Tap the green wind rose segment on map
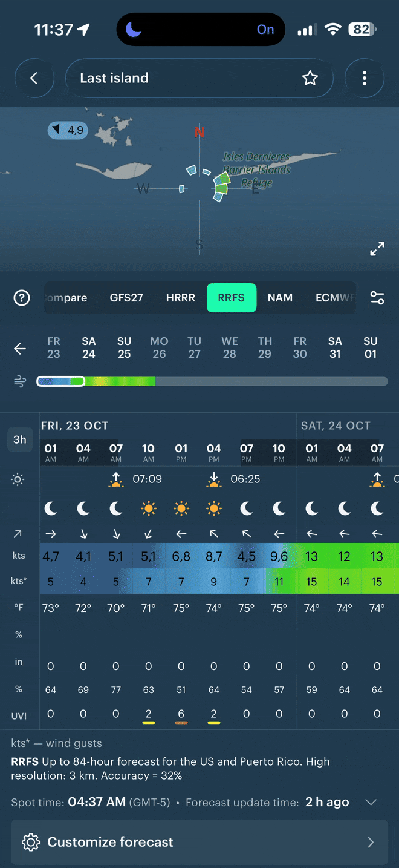This screenshot has height=868, width=399. (222, 189)
